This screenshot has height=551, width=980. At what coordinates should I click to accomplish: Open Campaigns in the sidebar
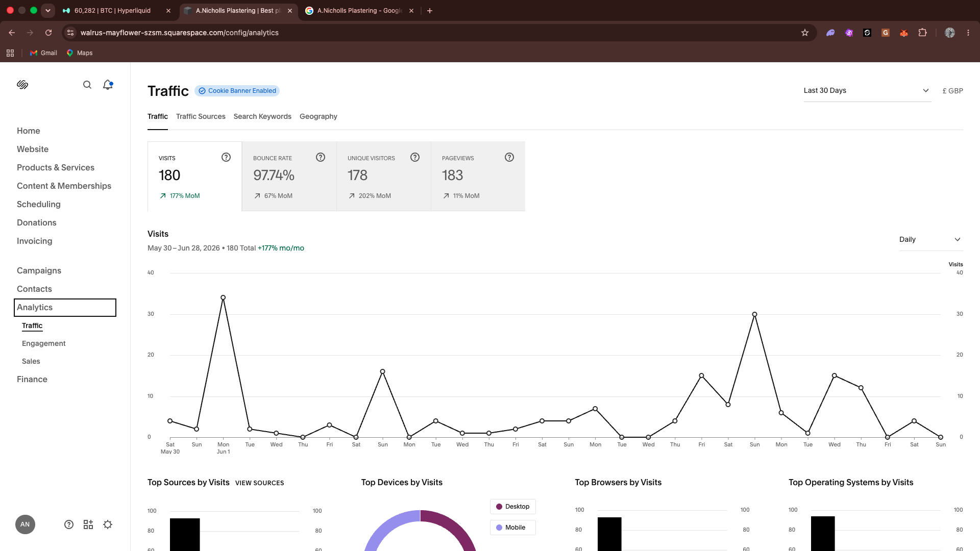[39, 271]
